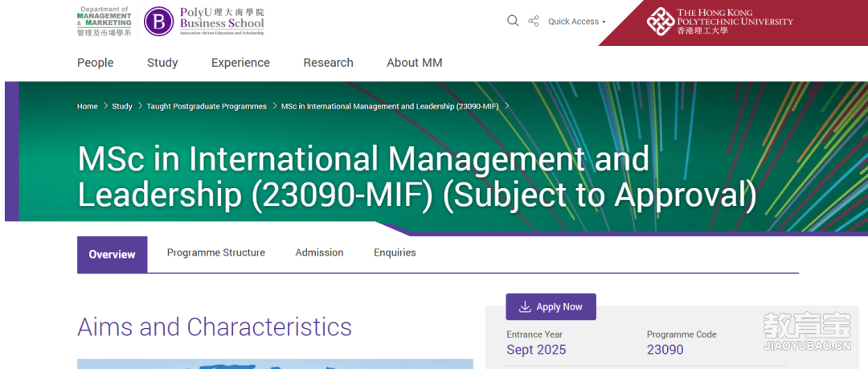Viewport: 868px width, 369px height.
Task: Click the Sept 2025 entrance year value
Action: [536, 351]
